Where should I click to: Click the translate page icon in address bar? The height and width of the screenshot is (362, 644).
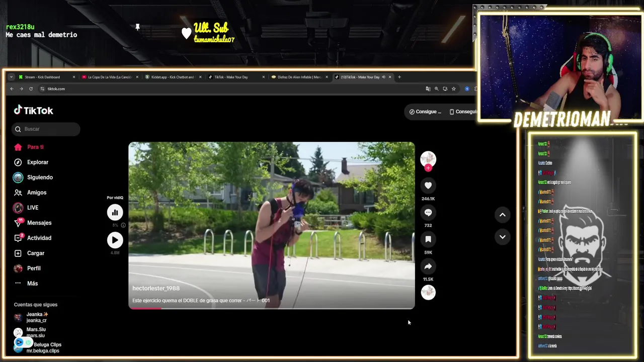click(428, 88)
